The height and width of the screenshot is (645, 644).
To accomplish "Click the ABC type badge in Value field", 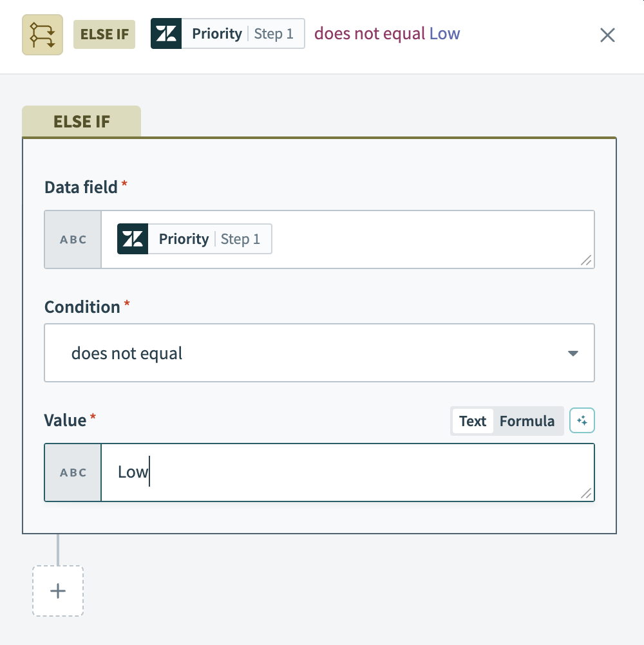I will click(x=73, y=472).
